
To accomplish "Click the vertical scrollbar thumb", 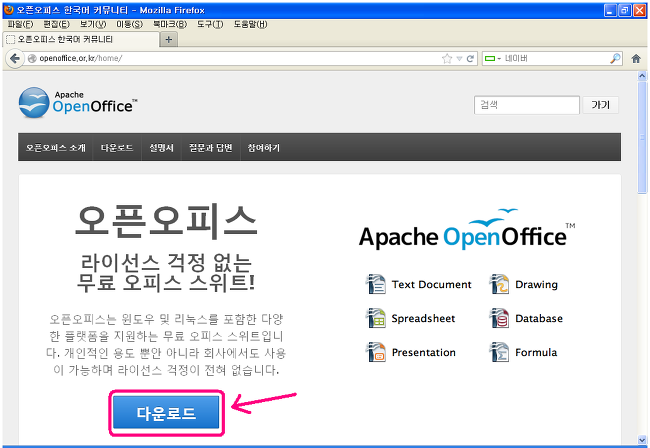I will pyautogui.click(x=642, y=137).
